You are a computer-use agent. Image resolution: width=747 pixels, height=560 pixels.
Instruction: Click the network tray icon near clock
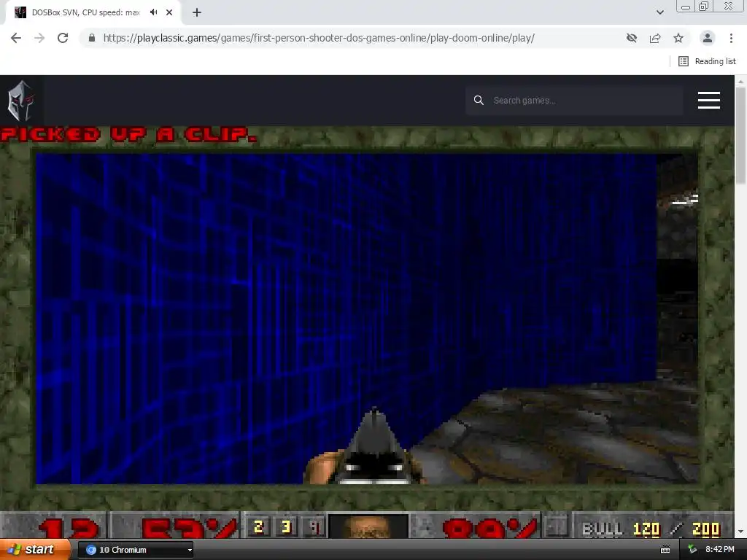click(x=692, y=550)
